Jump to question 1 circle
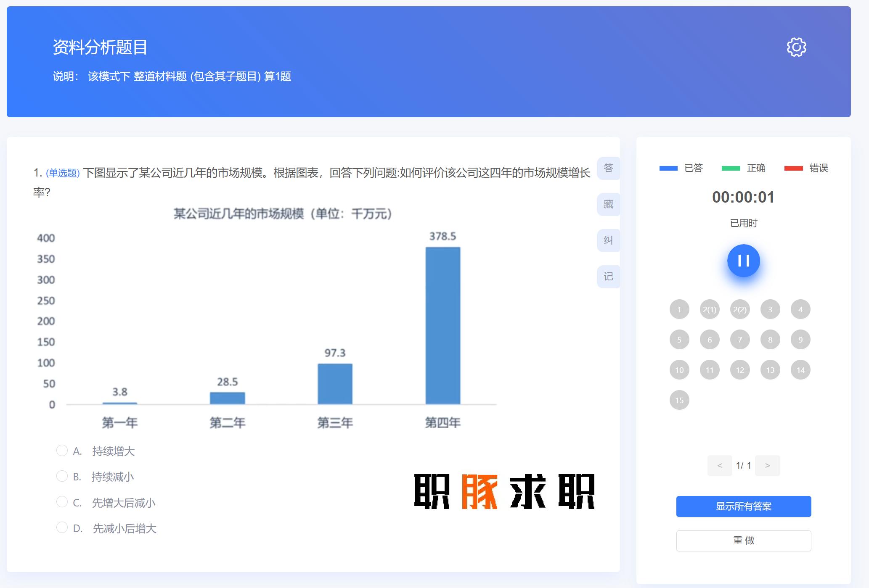 click(679, 309)
